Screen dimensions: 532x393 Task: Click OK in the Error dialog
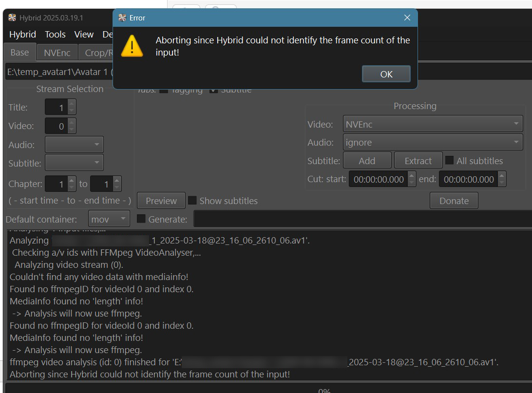tap(386, 74)
